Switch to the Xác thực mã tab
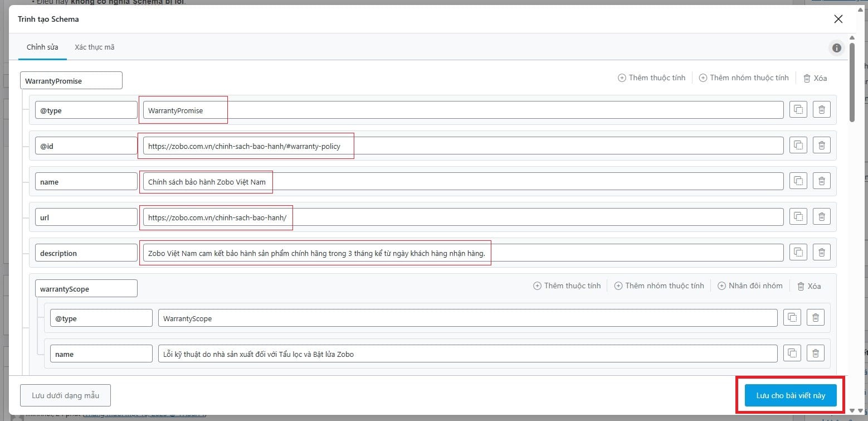Viewport: 868px width, 421px height. [94, 47]
